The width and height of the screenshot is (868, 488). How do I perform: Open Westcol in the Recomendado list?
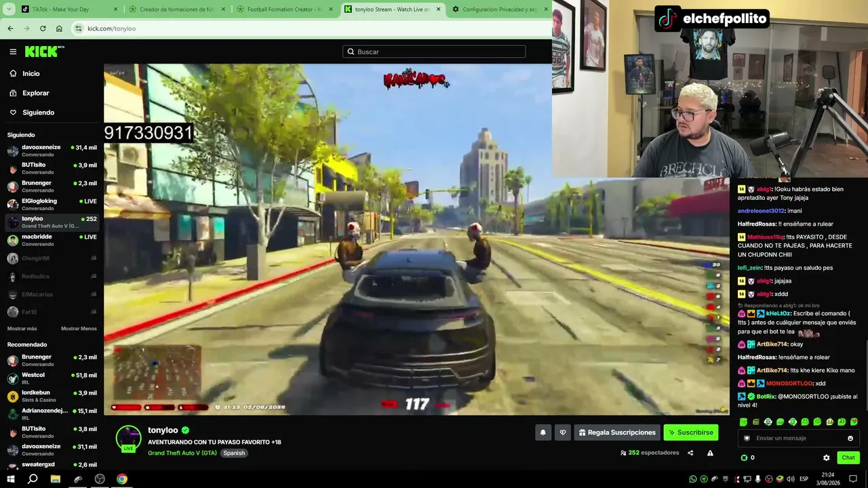(52, 378)
